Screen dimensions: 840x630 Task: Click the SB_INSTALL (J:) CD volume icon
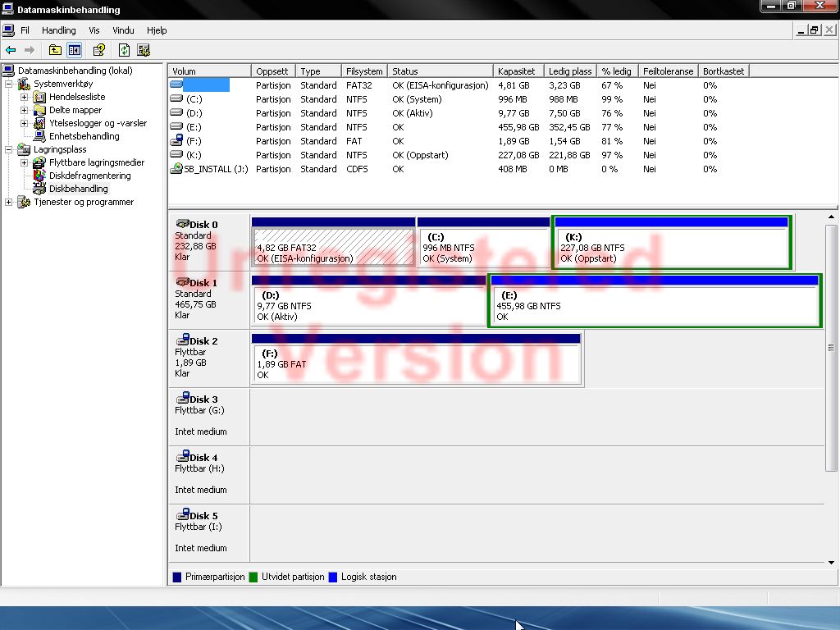tap(176, 168)
